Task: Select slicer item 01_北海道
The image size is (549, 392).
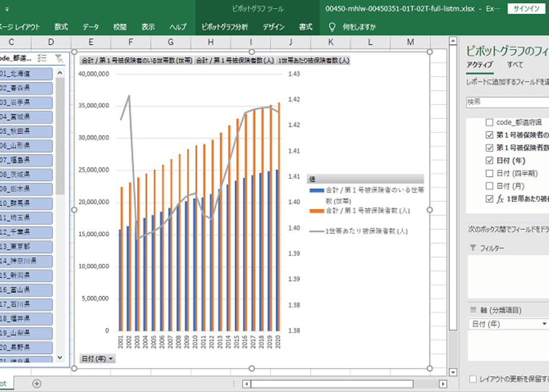Action: pos(26,74)
